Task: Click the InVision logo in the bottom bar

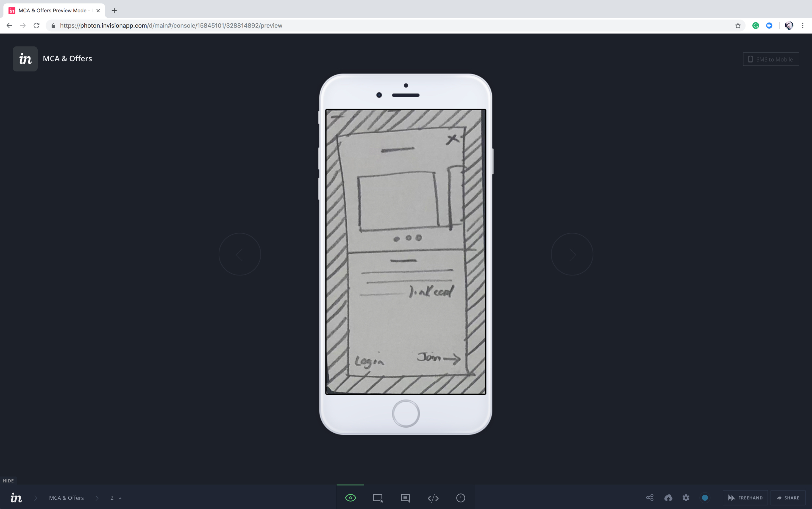Action: pos(16,497)
